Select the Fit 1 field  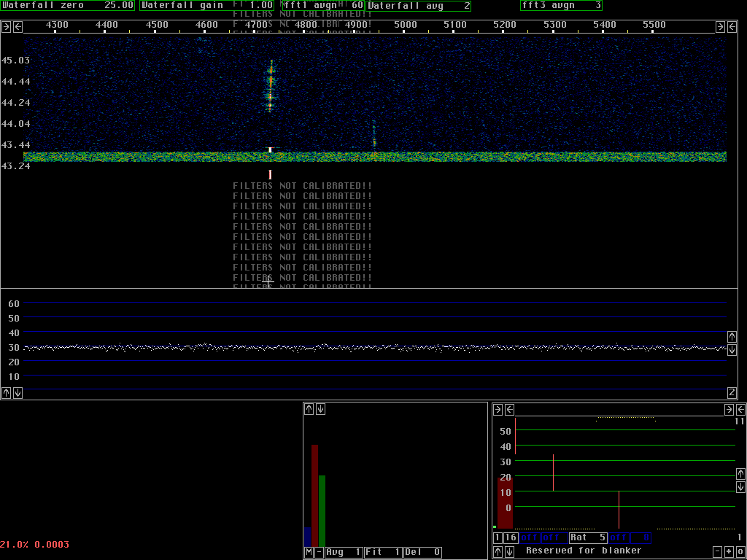[x=383, y=553]
